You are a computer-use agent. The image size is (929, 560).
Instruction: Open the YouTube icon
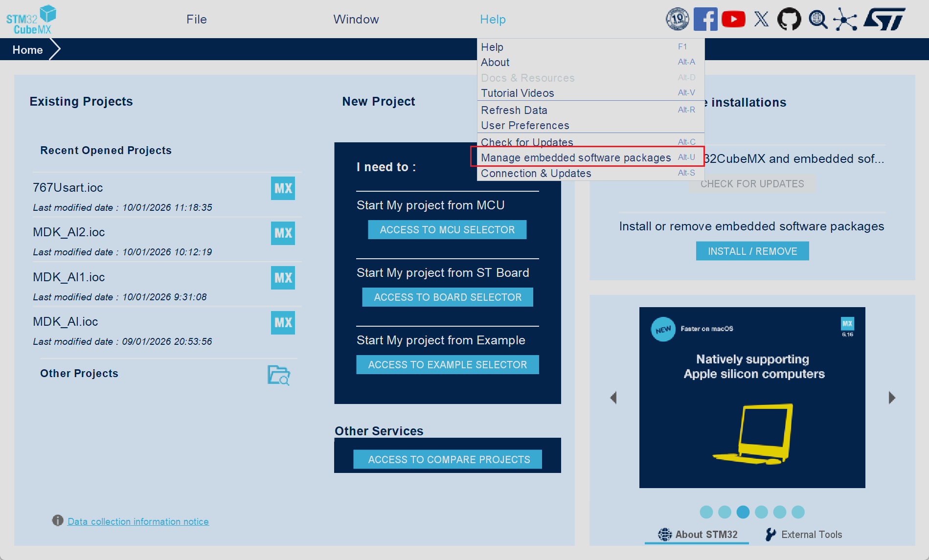coord(733,19)
